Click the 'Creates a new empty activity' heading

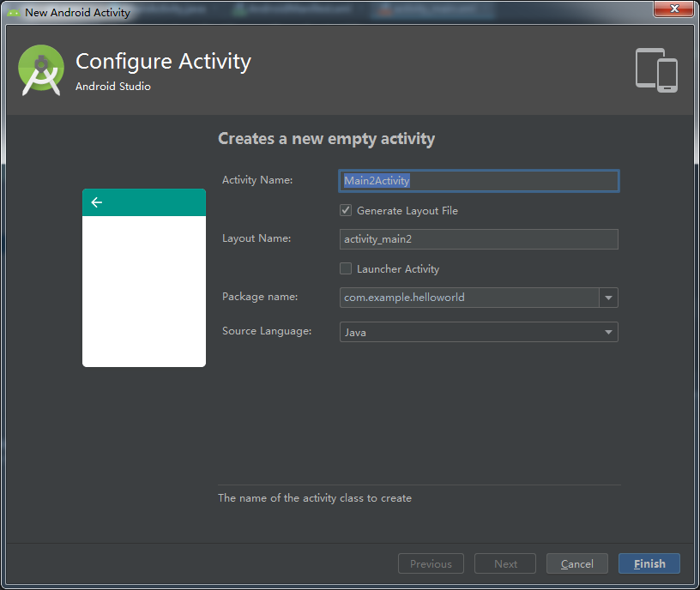click(326, 139)
